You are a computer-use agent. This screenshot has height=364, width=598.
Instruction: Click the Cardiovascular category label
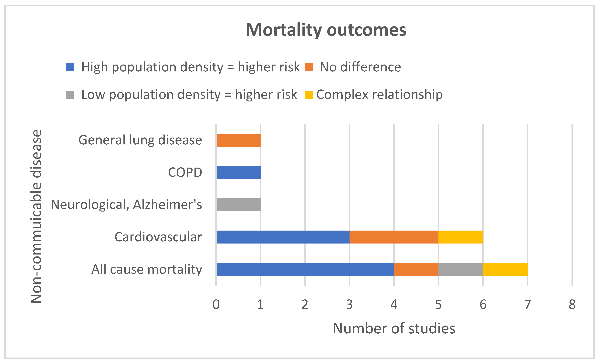158,237
